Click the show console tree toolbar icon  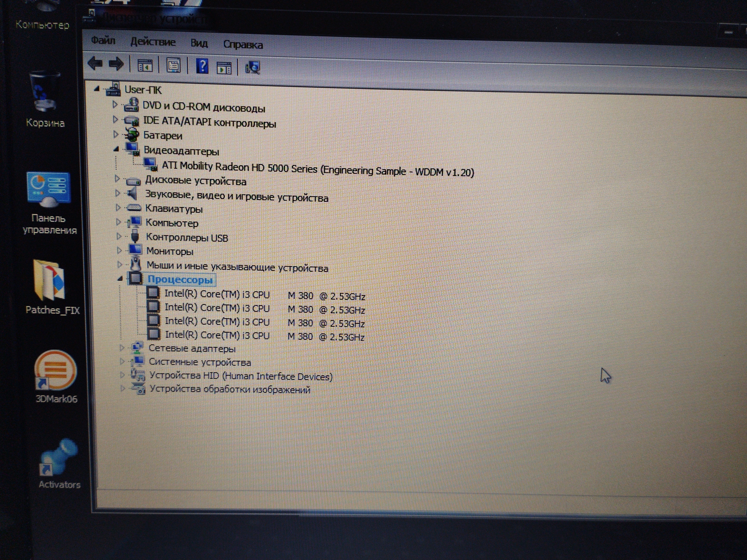click(145, 66)
